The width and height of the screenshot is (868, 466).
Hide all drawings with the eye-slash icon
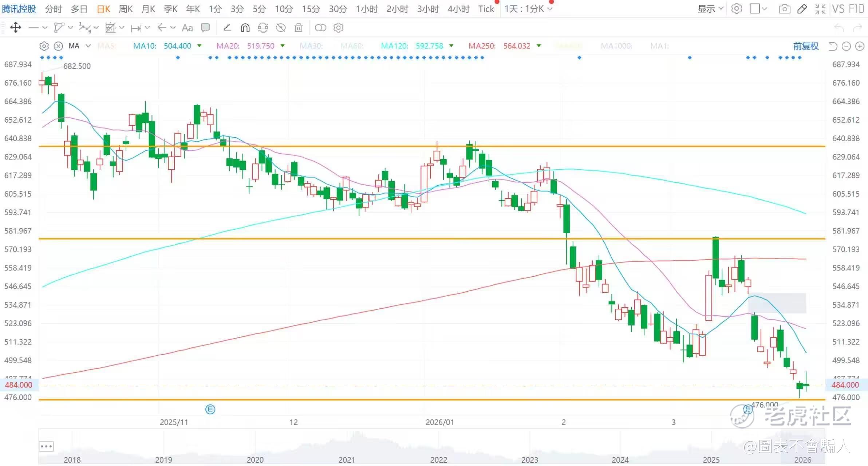[x=281, y=28]
